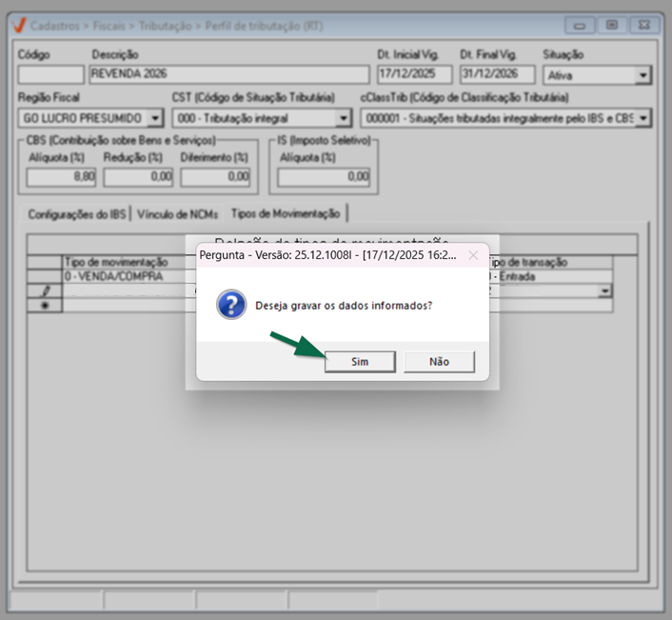Click the orange checkmark app logo icon
The width and height of the screenshot is (672, 620).
click(x=19, y=26)
